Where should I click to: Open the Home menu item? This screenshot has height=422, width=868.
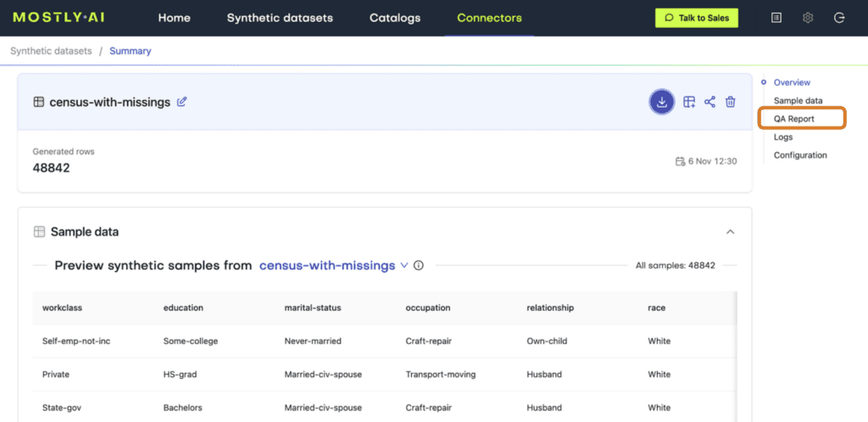click(x=175, y=18)
